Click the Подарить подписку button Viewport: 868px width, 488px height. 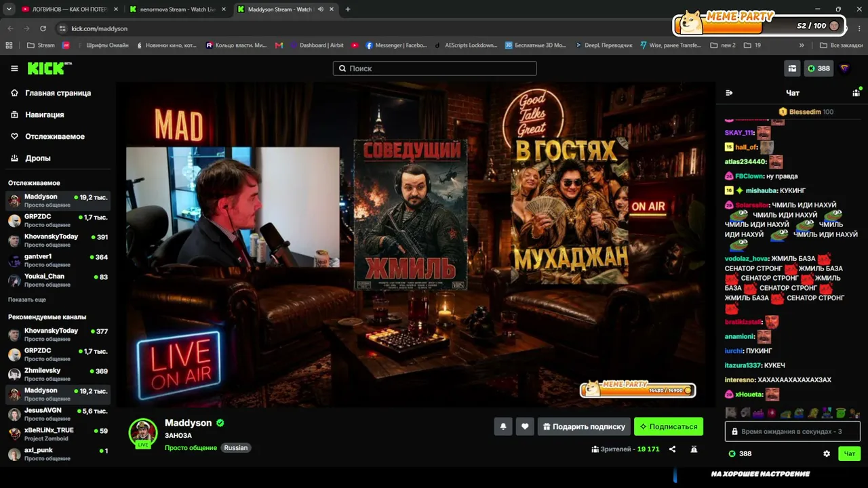pos(584,426)
